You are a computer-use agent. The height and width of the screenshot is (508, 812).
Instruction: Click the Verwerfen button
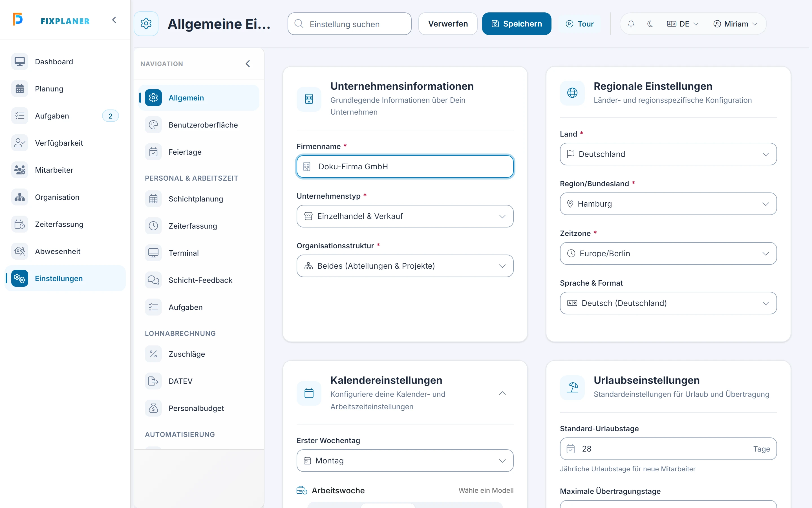(x=448, y=24)
